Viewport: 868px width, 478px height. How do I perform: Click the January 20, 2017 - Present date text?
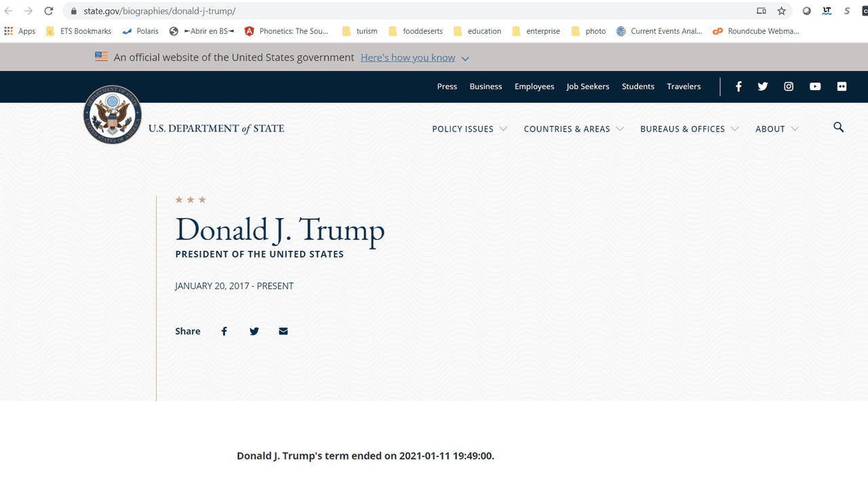point(235,286)
